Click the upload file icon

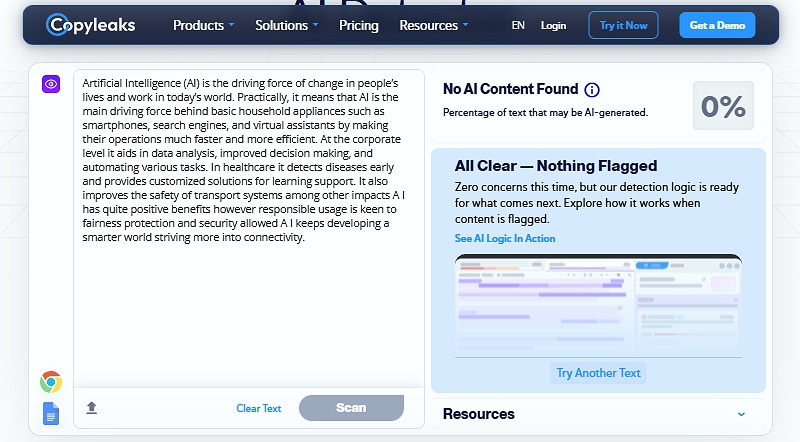[92, 408]
